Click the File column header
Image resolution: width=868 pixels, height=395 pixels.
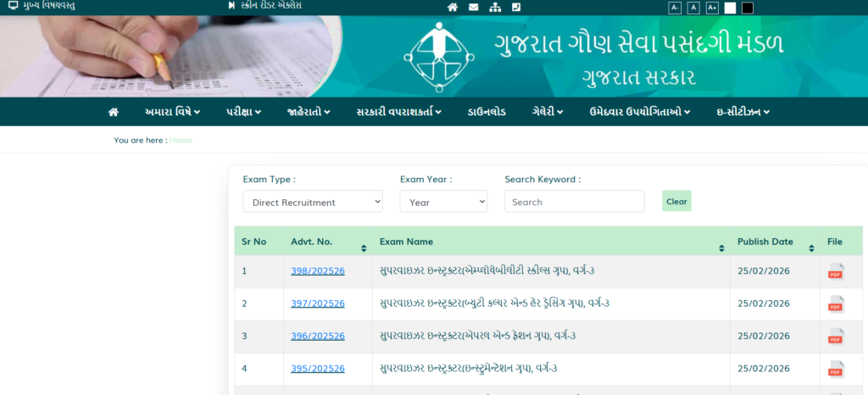835,242
